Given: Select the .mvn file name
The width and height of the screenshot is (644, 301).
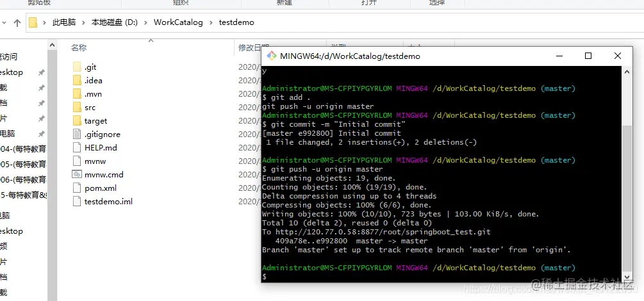Looking at the screenshot, I should point(93,94).
